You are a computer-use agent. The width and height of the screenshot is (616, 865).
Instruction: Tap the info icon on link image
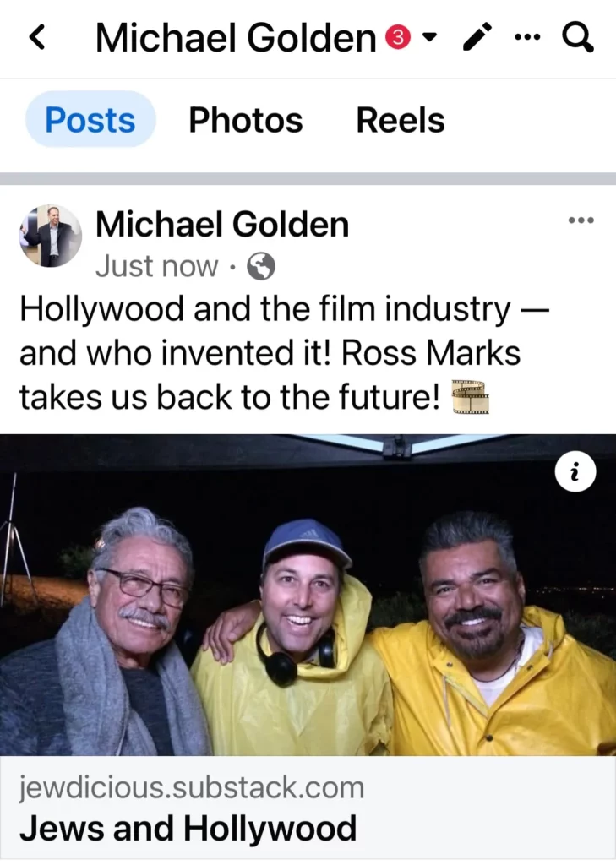[x=575, y=472]
